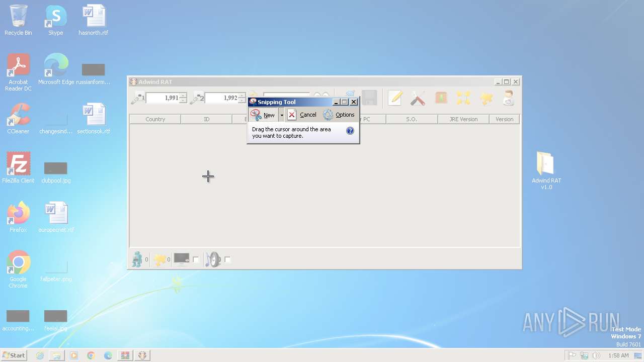The image size is (644, 362).
Task: Open the Recycle Bin desktop icon
Action: 18,20
